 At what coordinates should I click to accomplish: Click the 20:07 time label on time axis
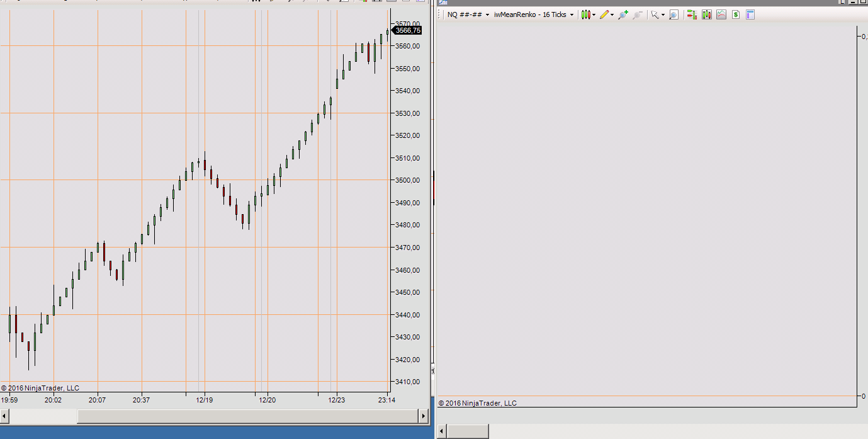coord(97,400)
